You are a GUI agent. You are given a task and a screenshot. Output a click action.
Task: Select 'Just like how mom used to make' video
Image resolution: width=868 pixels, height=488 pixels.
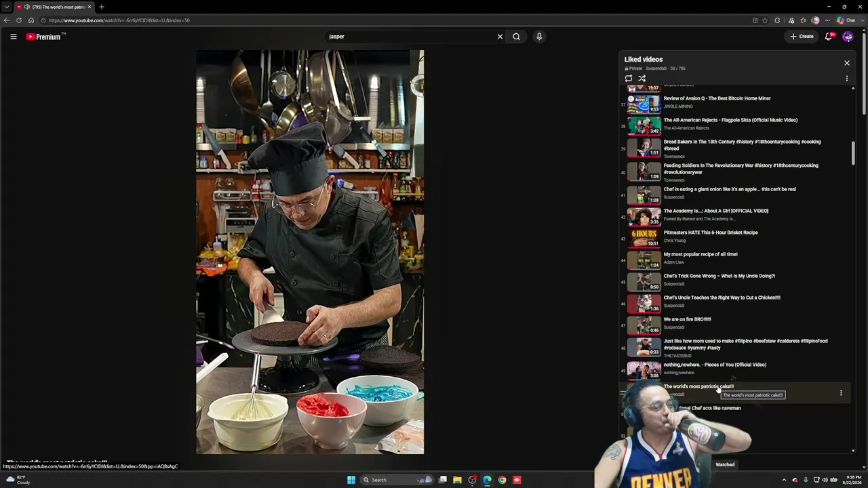tap(745, 344)
